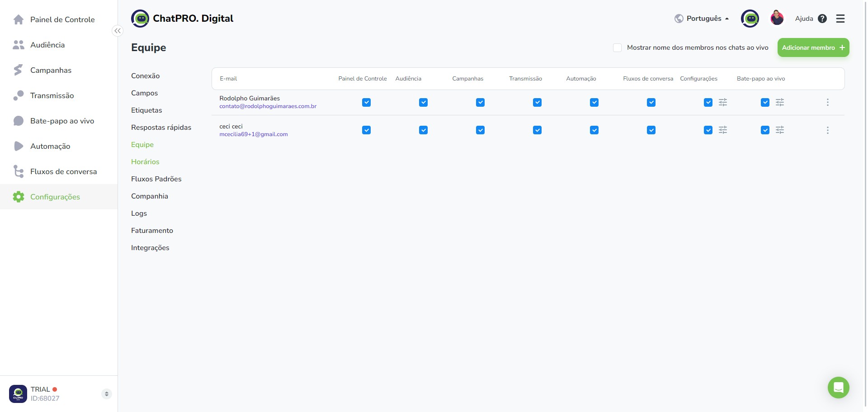Screen dimensions: 868x412
Task: Open Configurações permission sliders for ceci ceci
Action: [723, 130]
